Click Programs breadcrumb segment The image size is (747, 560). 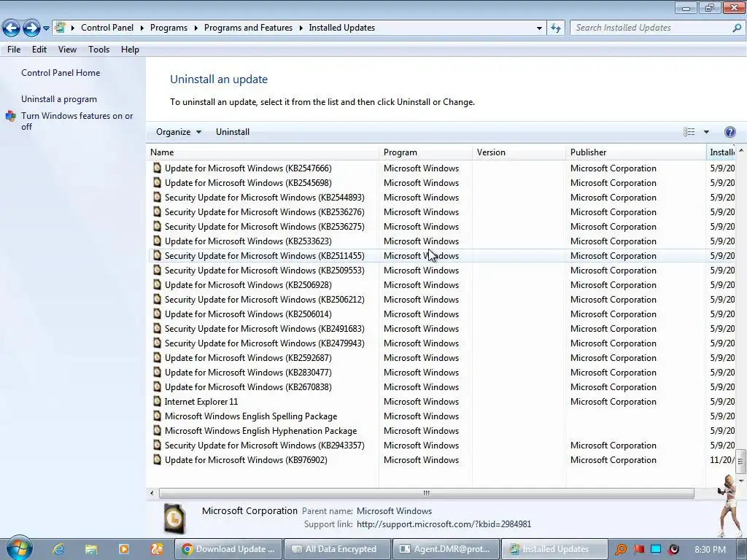[x=169, y=28]
